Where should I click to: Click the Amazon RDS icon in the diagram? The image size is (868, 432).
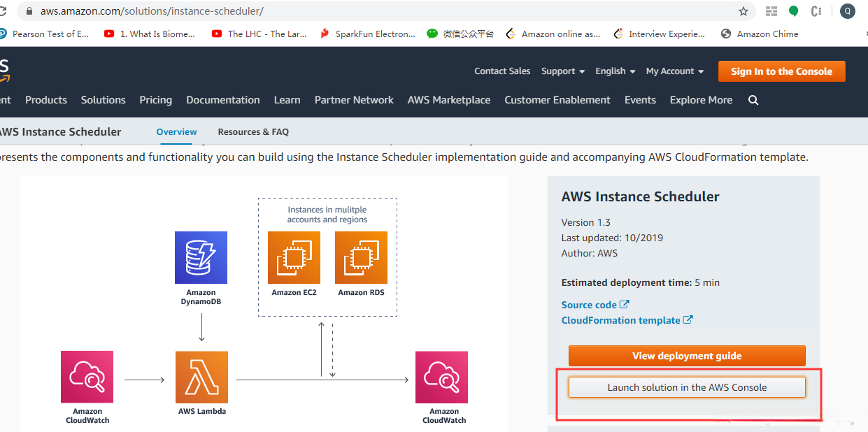(x=361, y=257)
